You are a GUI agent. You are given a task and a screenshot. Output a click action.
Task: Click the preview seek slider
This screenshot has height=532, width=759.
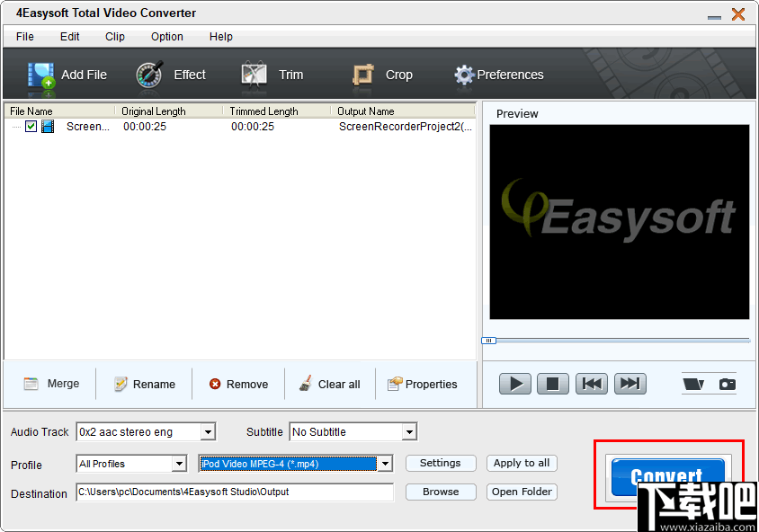pos(489,341)
